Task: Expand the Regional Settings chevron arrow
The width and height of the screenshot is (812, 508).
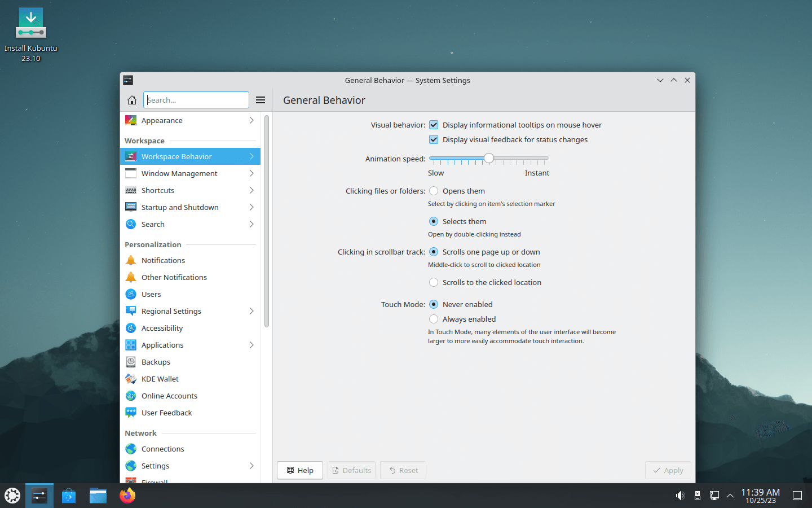Action: click(251, 311)
